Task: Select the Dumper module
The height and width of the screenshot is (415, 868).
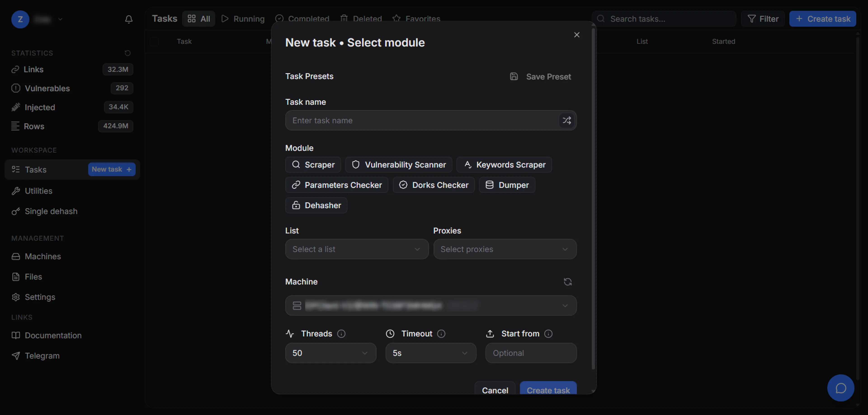Action: (x=507, y=185)
